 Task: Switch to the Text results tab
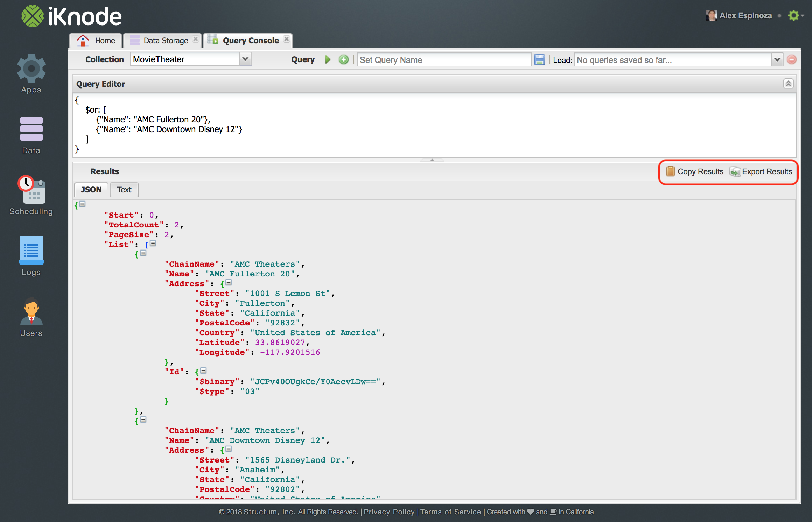pos(124,190)
